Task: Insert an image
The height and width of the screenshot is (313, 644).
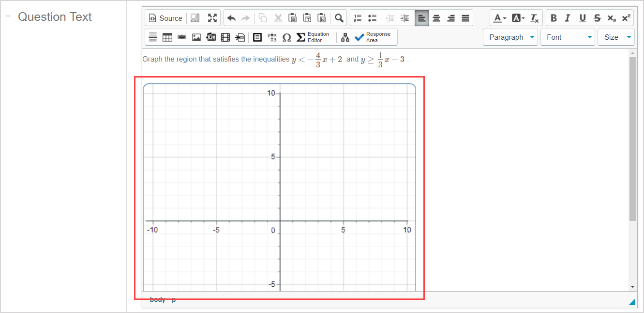Action: pos(196,37)
